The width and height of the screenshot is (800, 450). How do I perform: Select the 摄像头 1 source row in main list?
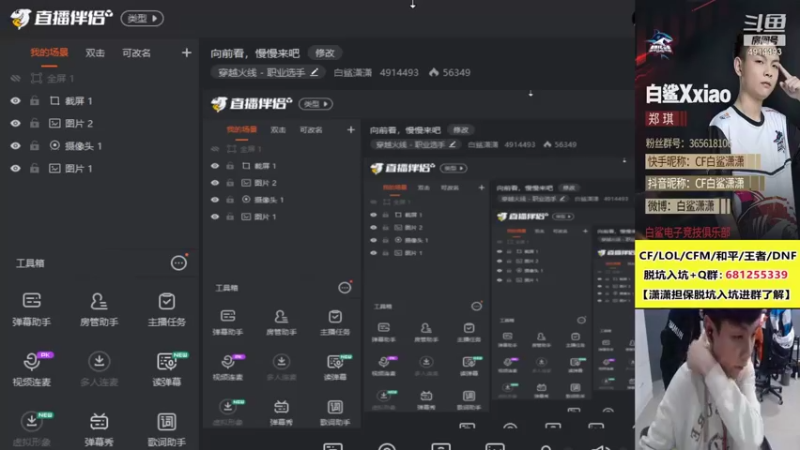pos(99,146)
